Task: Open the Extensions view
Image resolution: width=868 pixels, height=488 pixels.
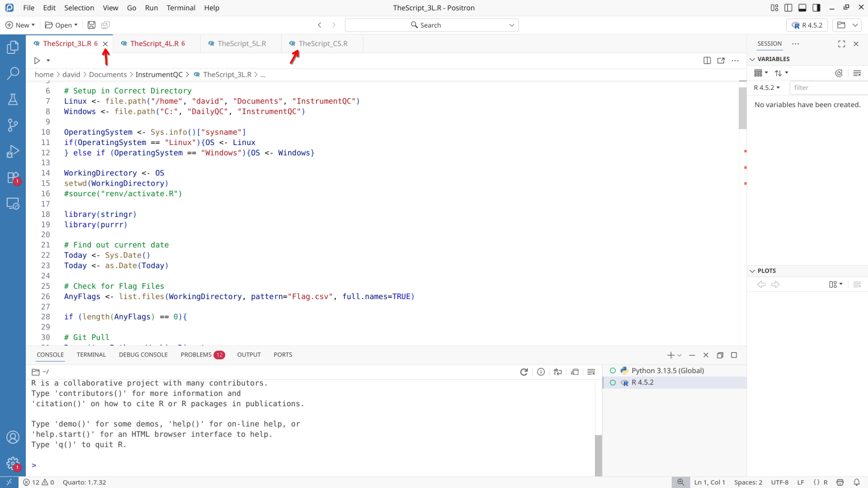Action: pos(13,178)
